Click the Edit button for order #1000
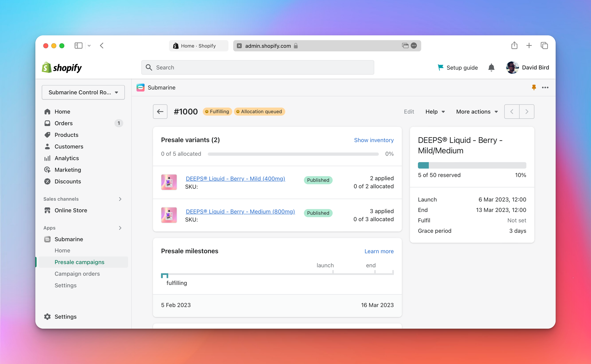Viewport: 591px width, 364px height. (x=409, y=111)
